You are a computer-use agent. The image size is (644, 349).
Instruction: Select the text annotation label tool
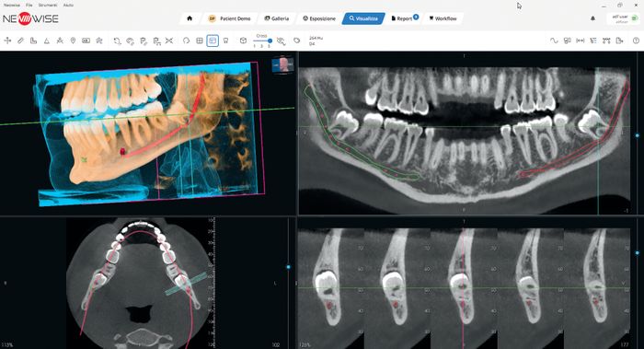pos(86,41)
